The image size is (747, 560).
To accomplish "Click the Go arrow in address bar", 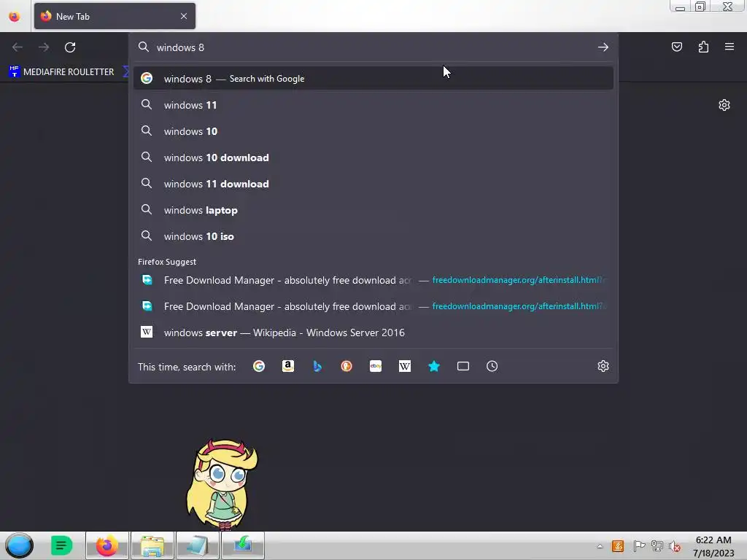I will (603, 47).
